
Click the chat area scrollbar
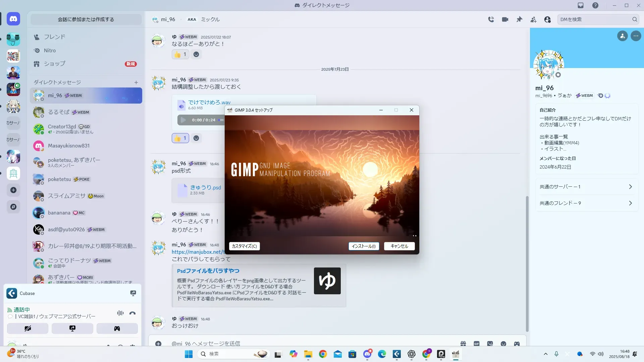527,263
